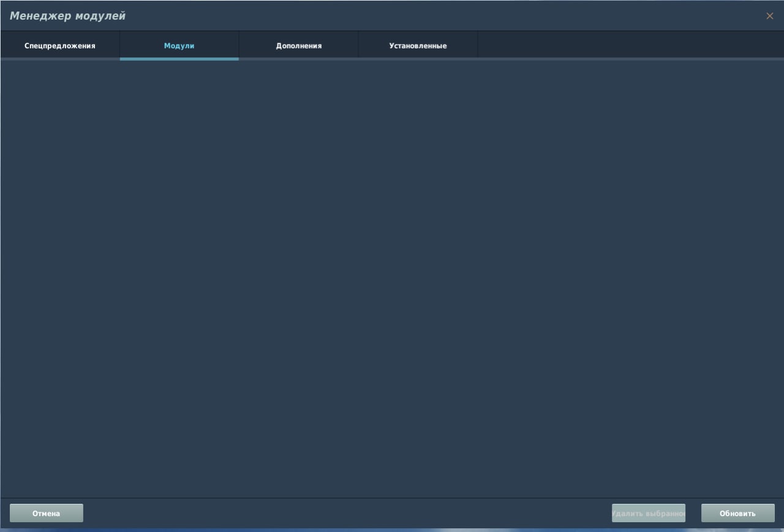Show the Установленные tab
Viewport: 784px width, 532px height.
pyautogui.click(x=418, y=46)
